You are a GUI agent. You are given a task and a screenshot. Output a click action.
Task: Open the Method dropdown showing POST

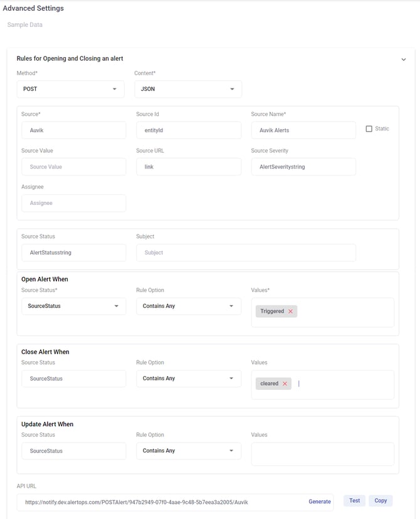[x=70, y=89]
